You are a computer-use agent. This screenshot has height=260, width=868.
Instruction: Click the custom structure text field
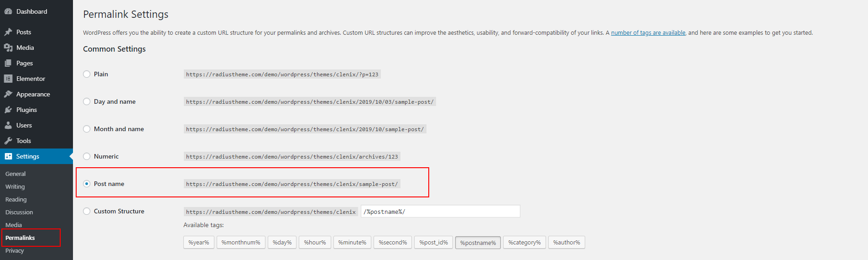[x=441, y=211]
